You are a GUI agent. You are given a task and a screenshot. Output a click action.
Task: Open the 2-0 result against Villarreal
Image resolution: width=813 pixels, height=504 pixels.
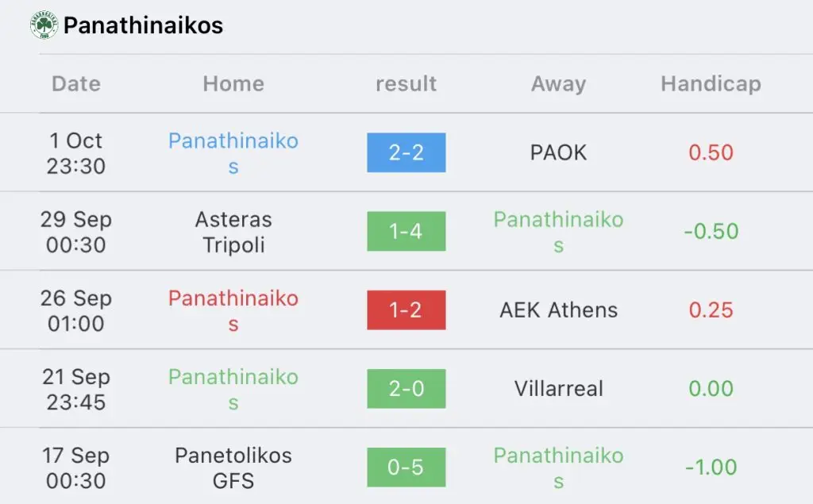tap(406, 388)
